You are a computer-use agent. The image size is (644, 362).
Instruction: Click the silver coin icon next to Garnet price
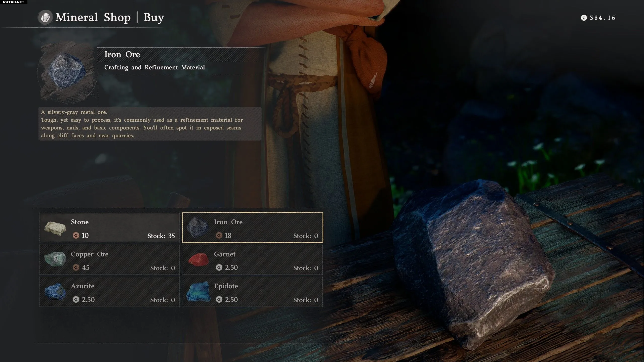pos(219,267)
